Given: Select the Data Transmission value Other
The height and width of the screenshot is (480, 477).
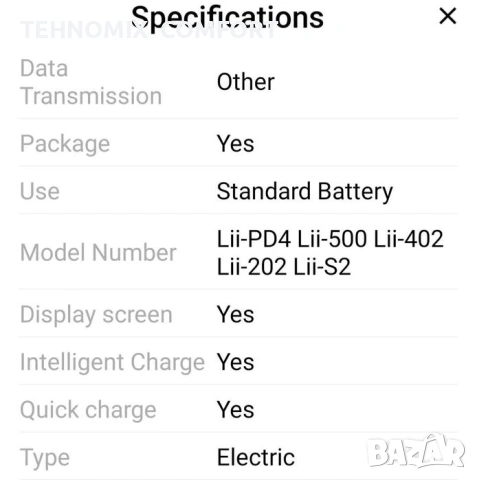Looking at the screenshot, I should pyautogui.click(x=245, y=82).
